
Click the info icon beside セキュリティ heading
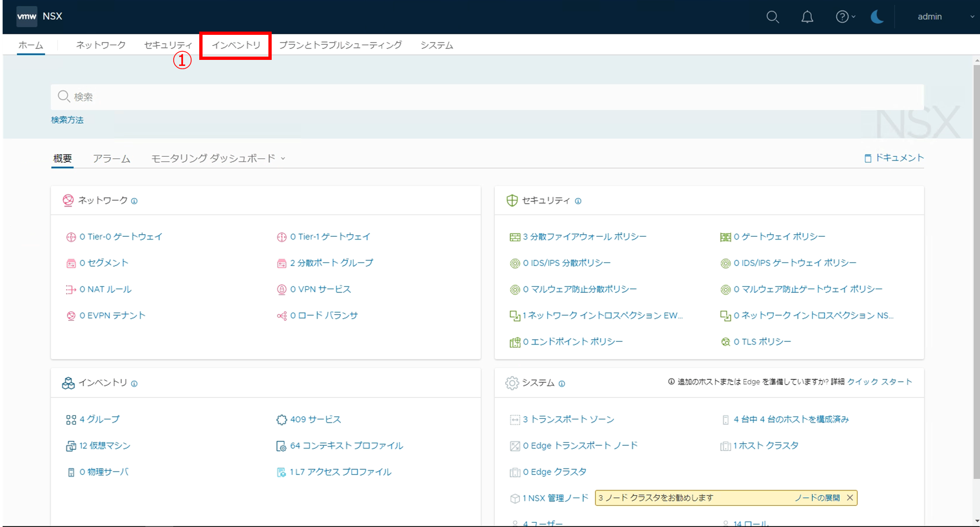pyautogui.click(x=578, y=201)
